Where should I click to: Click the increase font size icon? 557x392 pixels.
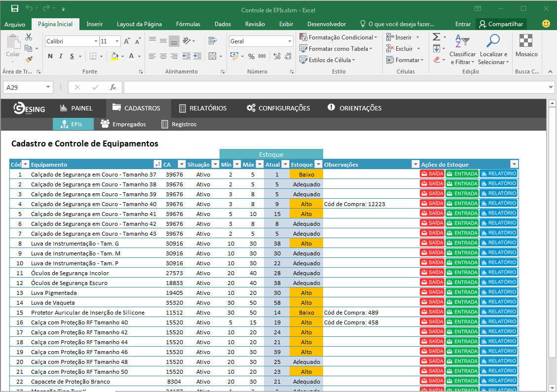click(x=127, y=41)
